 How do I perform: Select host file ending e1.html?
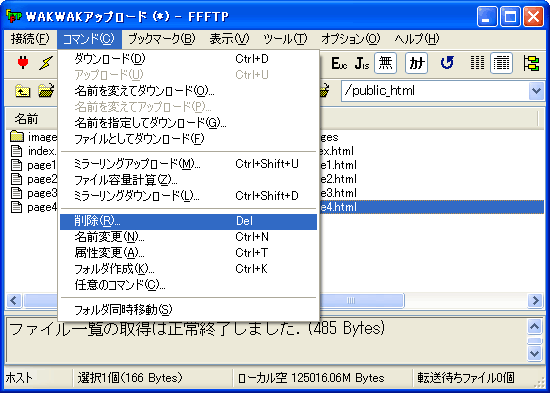[x=338, y=165]
